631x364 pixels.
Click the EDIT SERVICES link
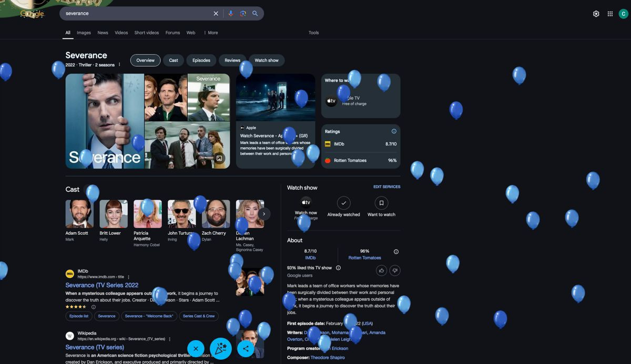[x=387, y=187]
